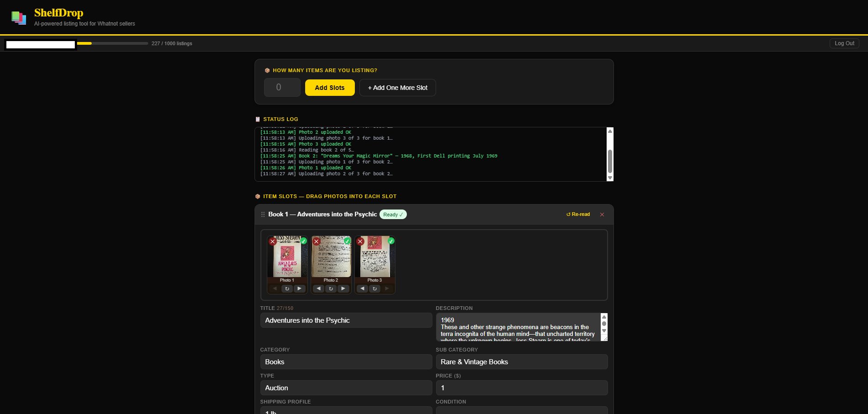Screen dimensions: 868x414
Task: Click the Add Slots button
Action: pos(330,88)
